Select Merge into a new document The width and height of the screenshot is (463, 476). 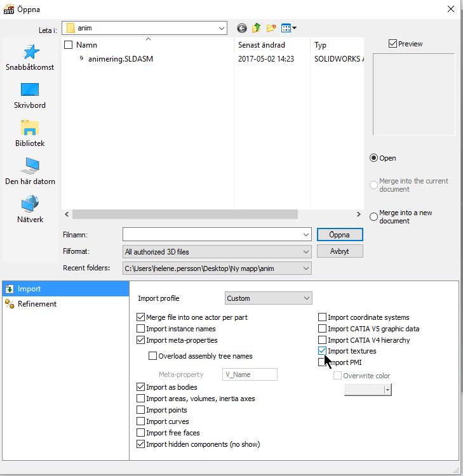point(373,216)
